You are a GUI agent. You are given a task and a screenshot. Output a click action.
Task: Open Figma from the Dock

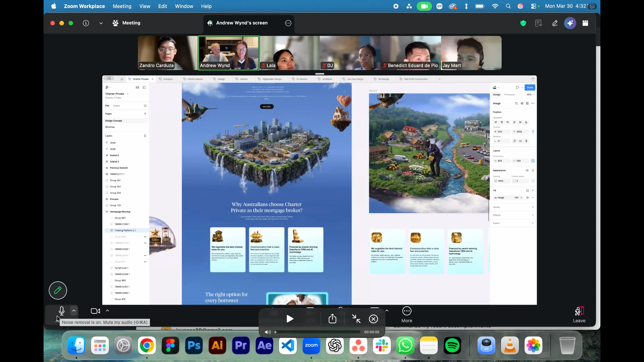click(x=170, y=346)
